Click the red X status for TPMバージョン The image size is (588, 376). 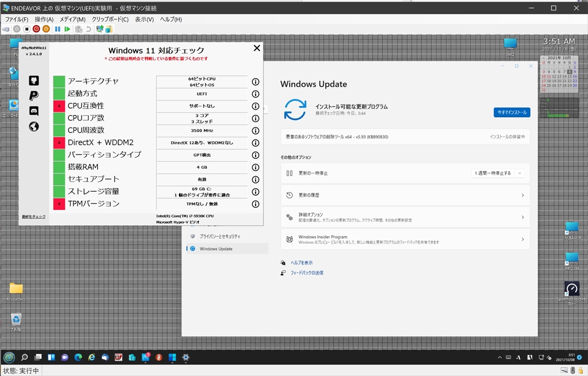59,204
